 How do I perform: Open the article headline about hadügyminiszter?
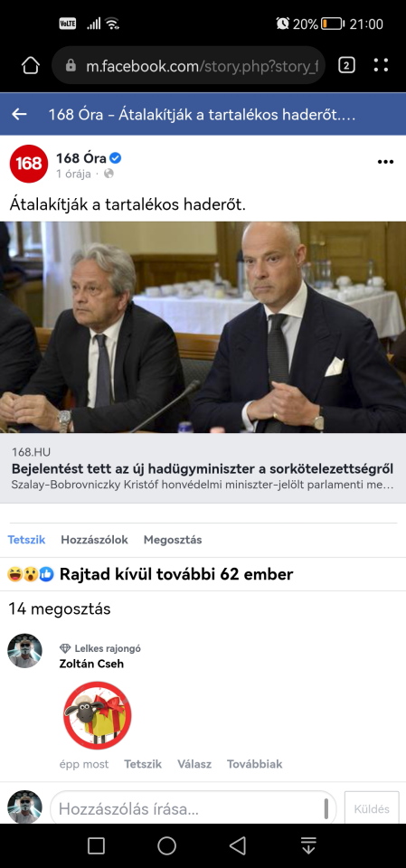(203, 469)
